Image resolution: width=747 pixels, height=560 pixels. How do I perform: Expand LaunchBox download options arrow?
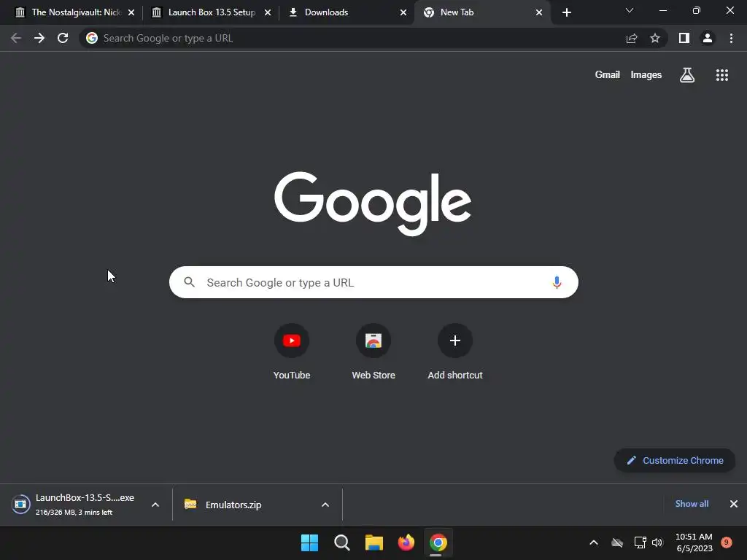click(x=155, y=505)
